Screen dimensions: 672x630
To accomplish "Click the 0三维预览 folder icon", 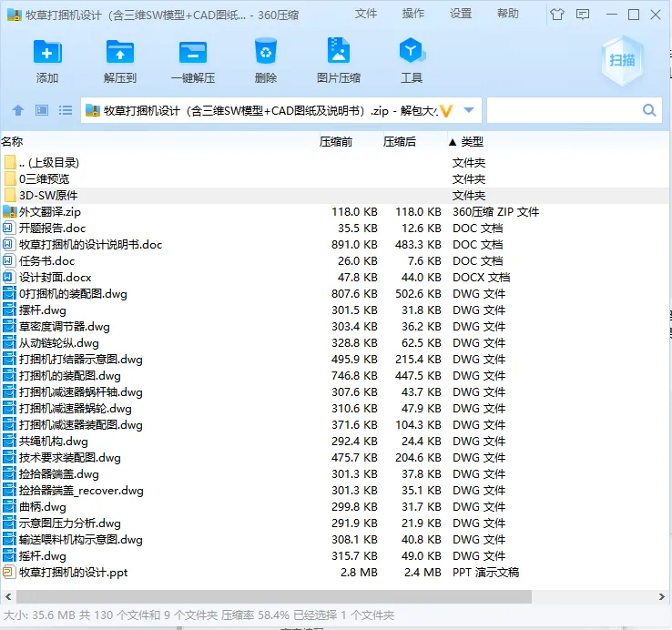I will 10,179.
